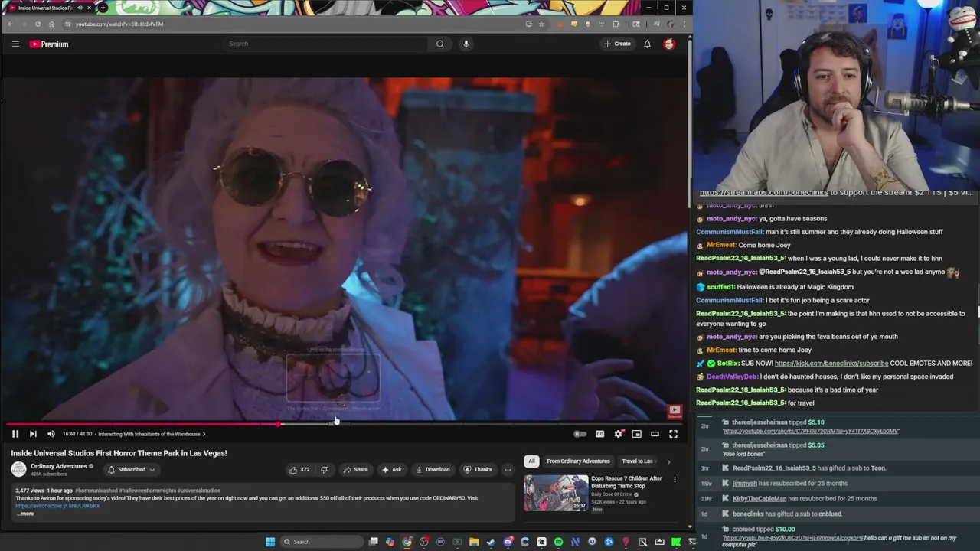
Task: Open the player settings gear
Action: click(618, 434)
